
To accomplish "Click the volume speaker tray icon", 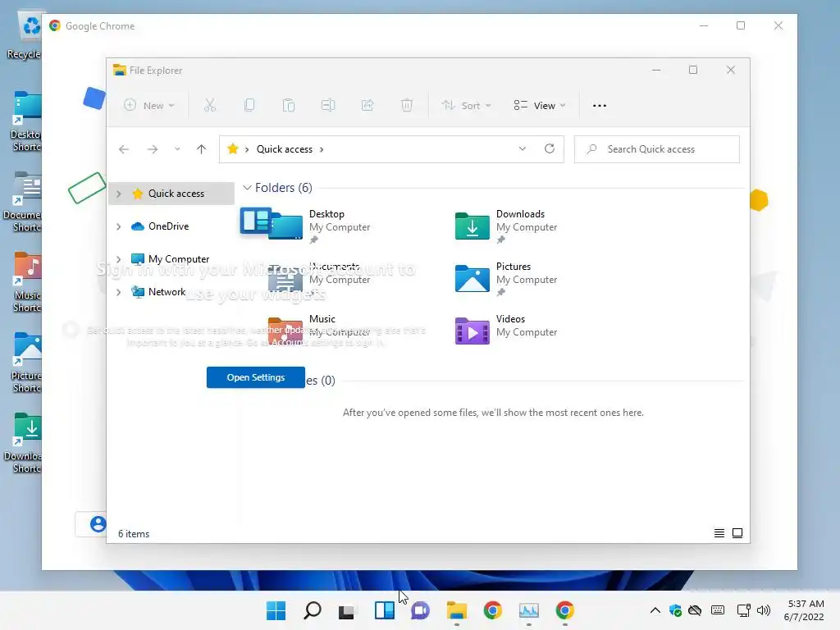I will (764, 610).
